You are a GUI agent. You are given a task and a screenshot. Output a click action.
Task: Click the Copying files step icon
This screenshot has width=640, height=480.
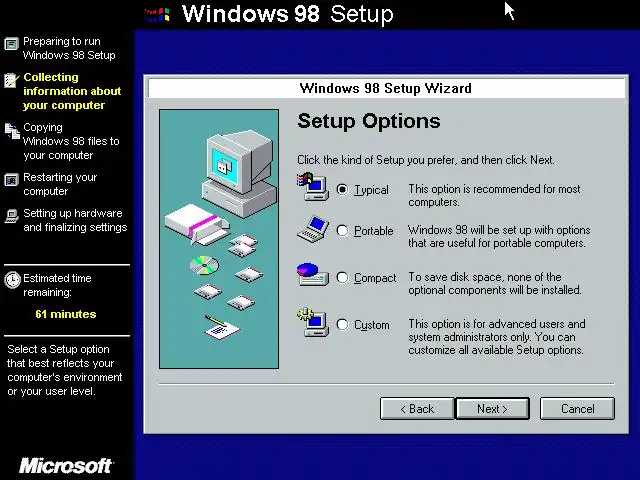pos(12,131)
